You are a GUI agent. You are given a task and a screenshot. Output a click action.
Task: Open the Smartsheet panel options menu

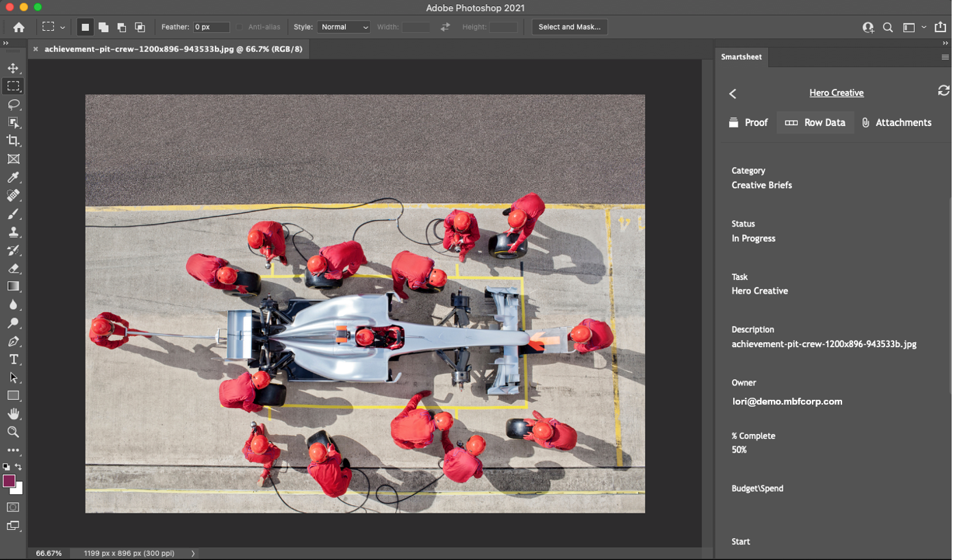[x=945, y=58]
